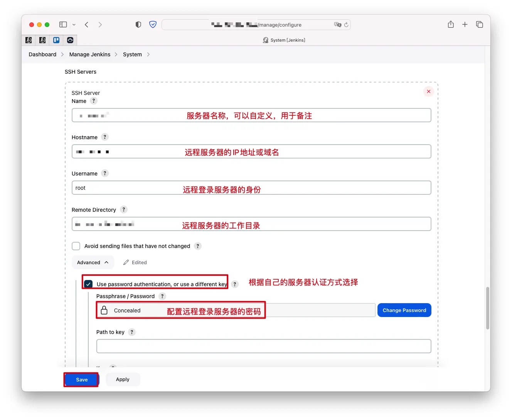
Task: Click the Change Password button
Action: point(404,310)
